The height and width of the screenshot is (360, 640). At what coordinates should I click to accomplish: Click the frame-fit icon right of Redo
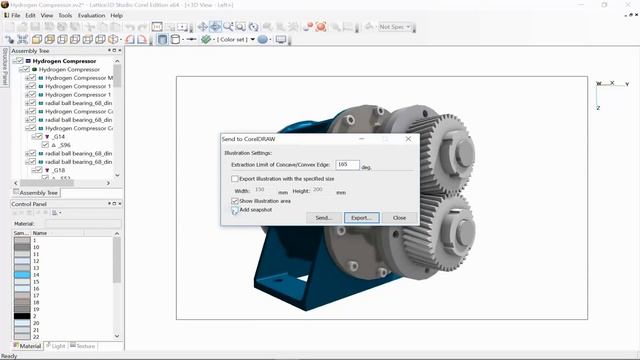[x=157, y=27]
